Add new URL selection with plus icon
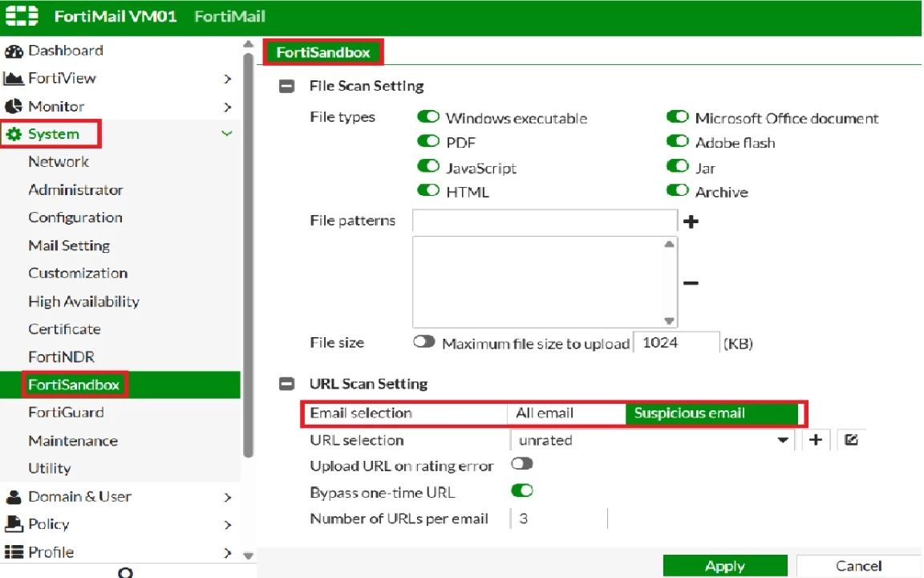Image resolution: width=924 pixels, height=578 pixels. tap(816, 439)
